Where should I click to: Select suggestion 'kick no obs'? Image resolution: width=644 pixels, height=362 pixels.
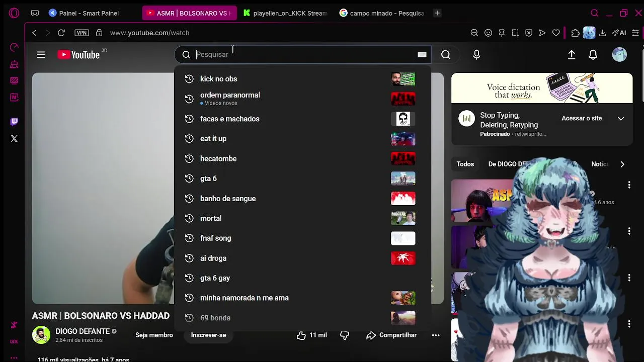click(x=302, y=79)
